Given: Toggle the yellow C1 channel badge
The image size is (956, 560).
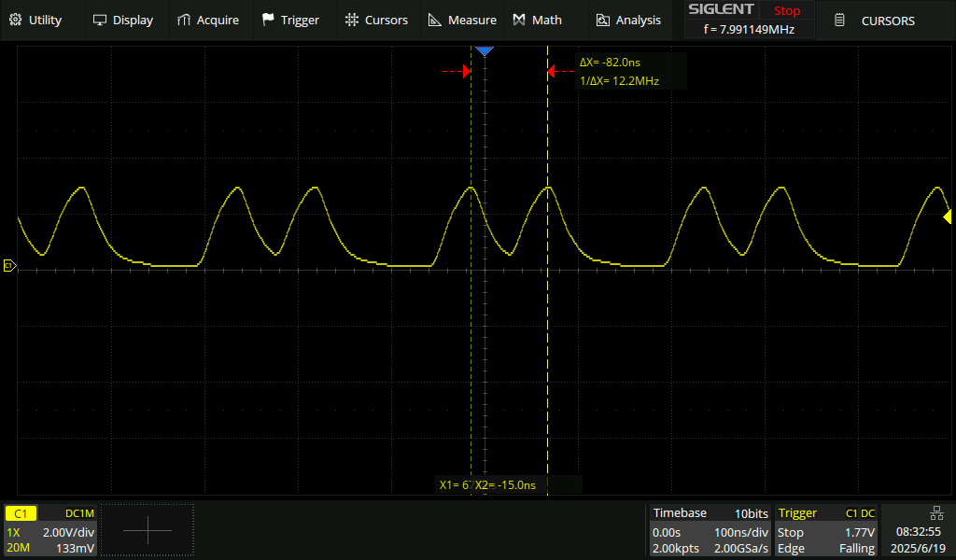Looking at the screenshot, I should point(21,513).
